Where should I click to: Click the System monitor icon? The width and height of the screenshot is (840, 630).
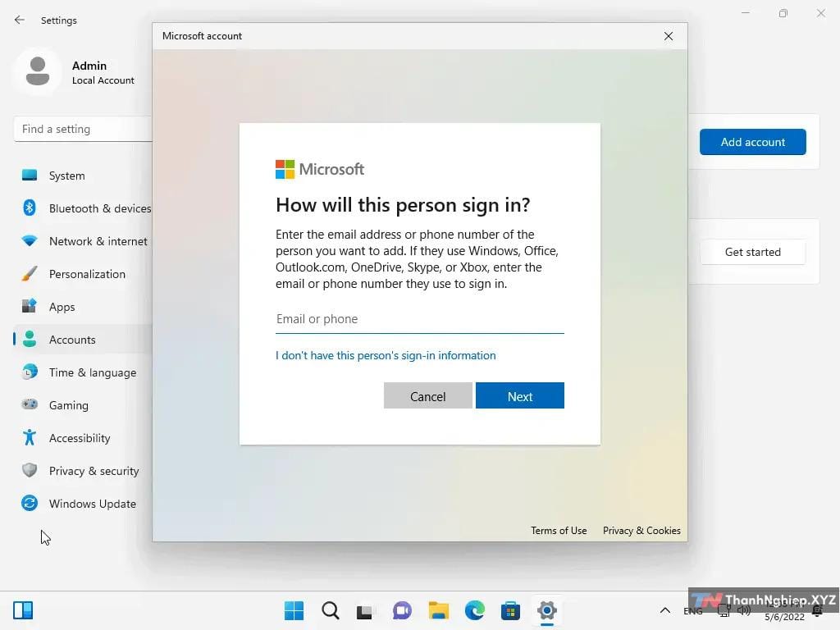pyautogui.click(x=30, y=176)
